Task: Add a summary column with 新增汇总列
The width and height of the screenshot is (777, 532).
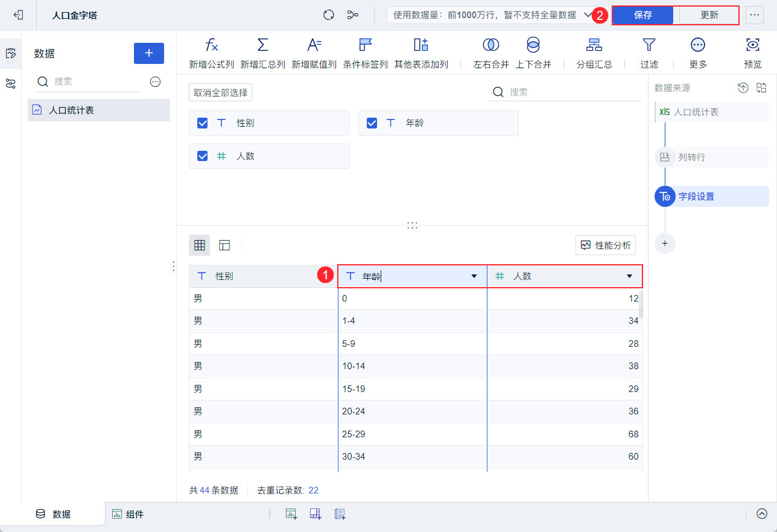Action: (262, 53)
